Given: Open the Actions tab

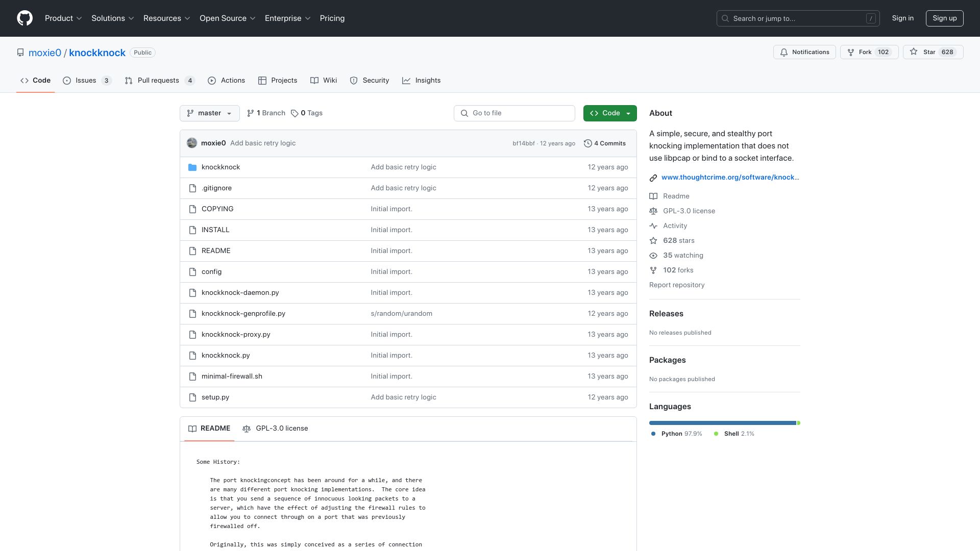Looking at the screenshot, I should [x=227, y=81].
